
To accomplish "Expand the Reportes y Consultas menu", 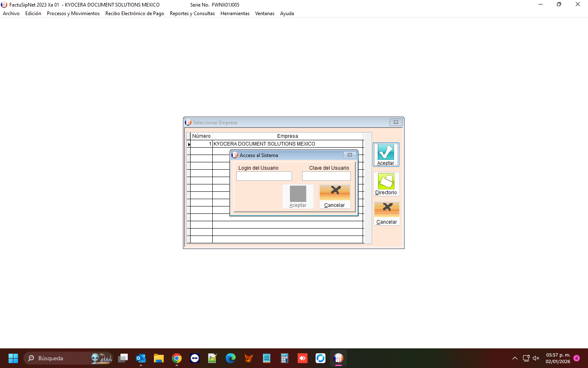I will [x=192, y=13].
